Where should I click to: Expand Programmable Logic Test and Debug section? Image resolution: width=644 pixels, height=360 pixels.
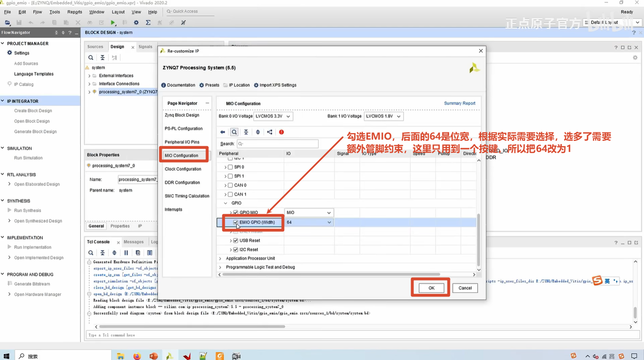[220, 267]
